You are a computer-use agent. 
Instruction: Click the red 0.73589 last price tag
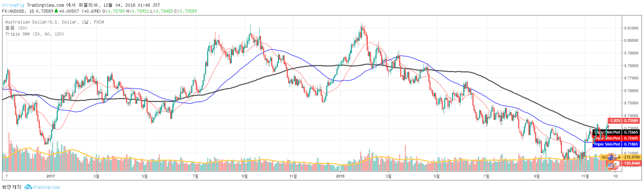coord(631,121)
